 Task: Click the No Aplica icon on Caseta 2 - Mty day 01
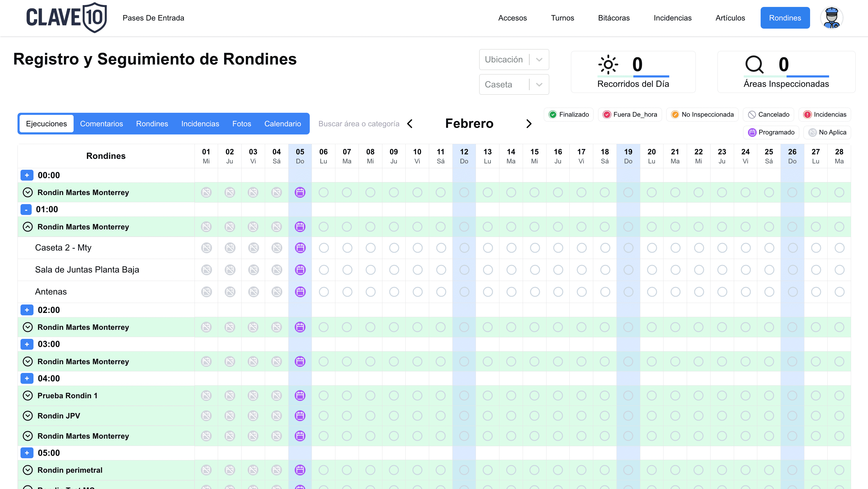206,248
